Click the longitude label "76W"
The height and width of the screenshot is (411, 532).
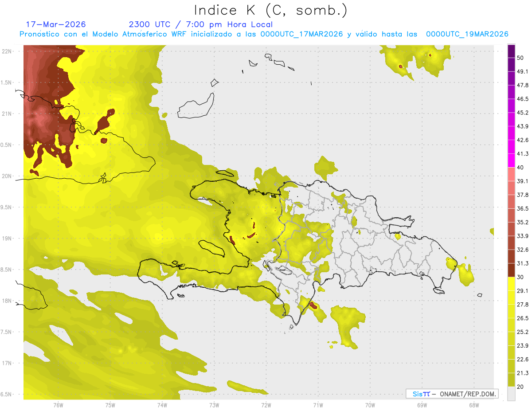point(58,405)
